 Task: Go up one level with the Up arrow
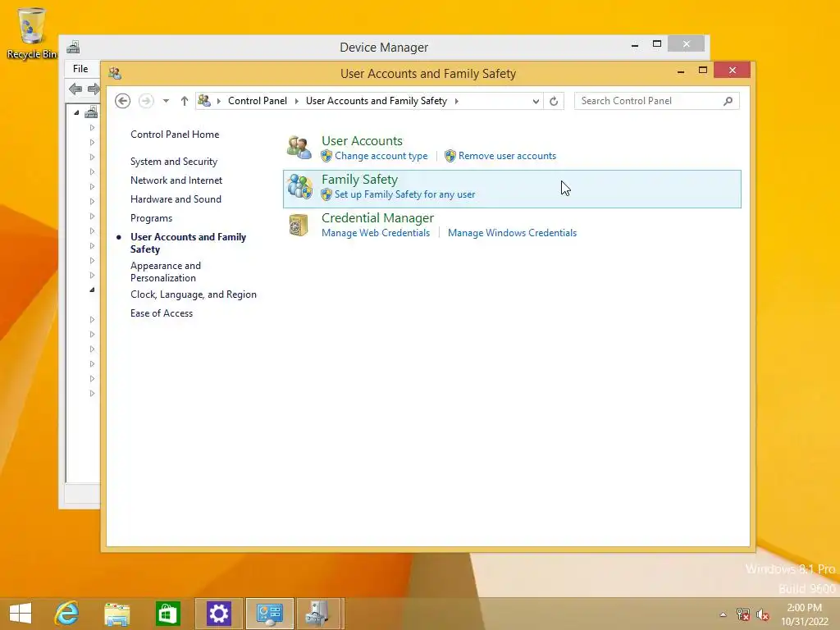coord(185,101)
